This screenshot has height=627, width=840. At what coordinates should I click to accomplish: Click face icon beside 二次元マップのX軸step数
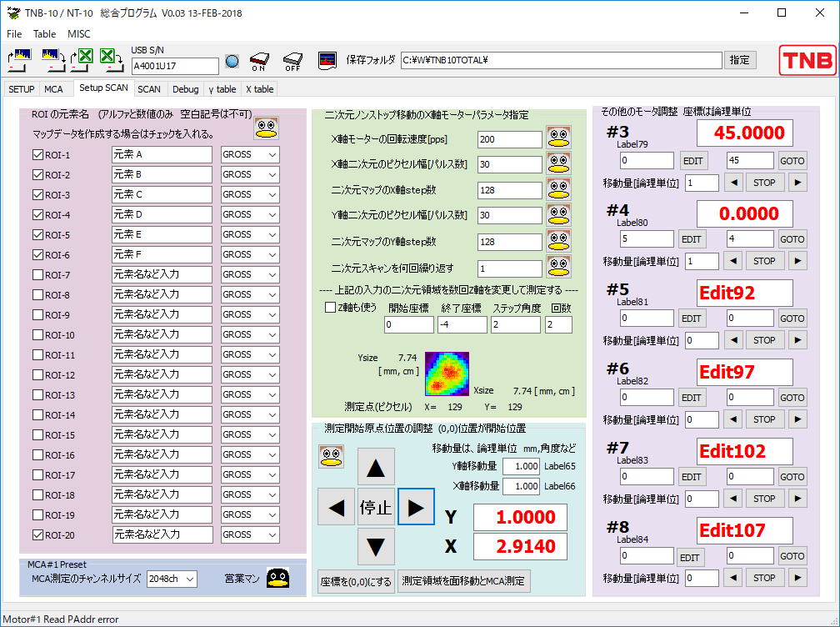coord(558,188)
